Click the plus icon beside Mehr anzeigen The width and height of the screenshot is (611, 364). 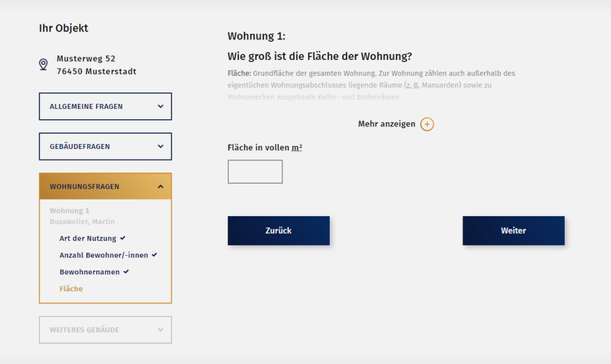(427, 124)
